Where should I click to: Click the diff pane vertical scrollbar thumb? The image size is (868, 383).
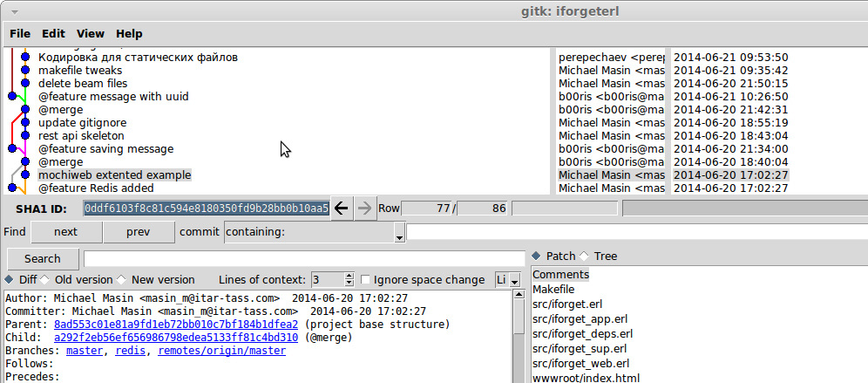[519, 317]
